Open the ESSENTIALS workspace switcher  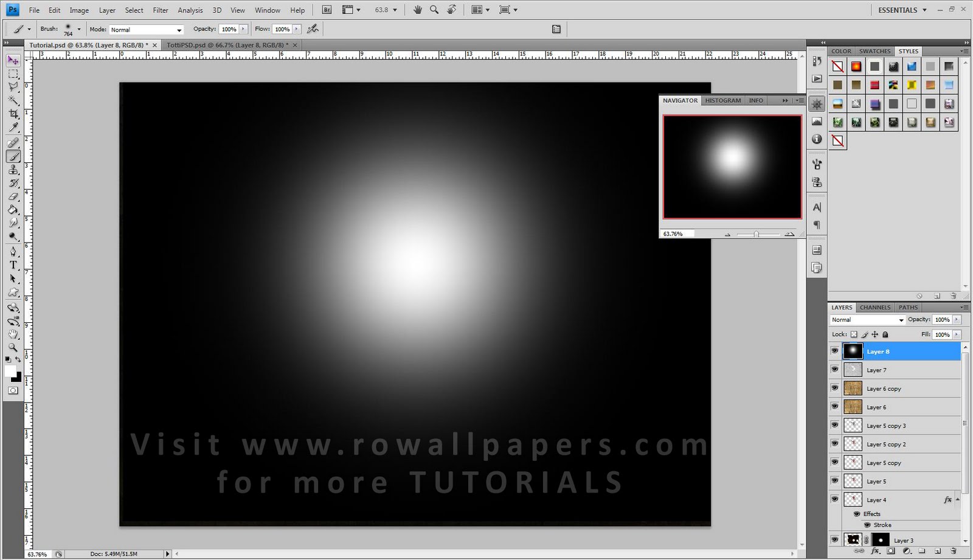902,10
